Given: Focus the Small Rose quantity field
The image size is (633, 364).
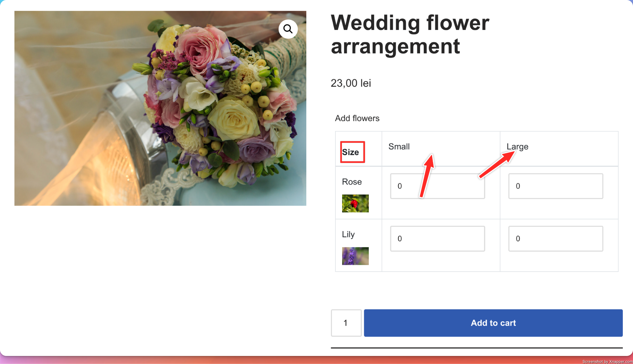Looking at the screenshot, I should [437, 186].
